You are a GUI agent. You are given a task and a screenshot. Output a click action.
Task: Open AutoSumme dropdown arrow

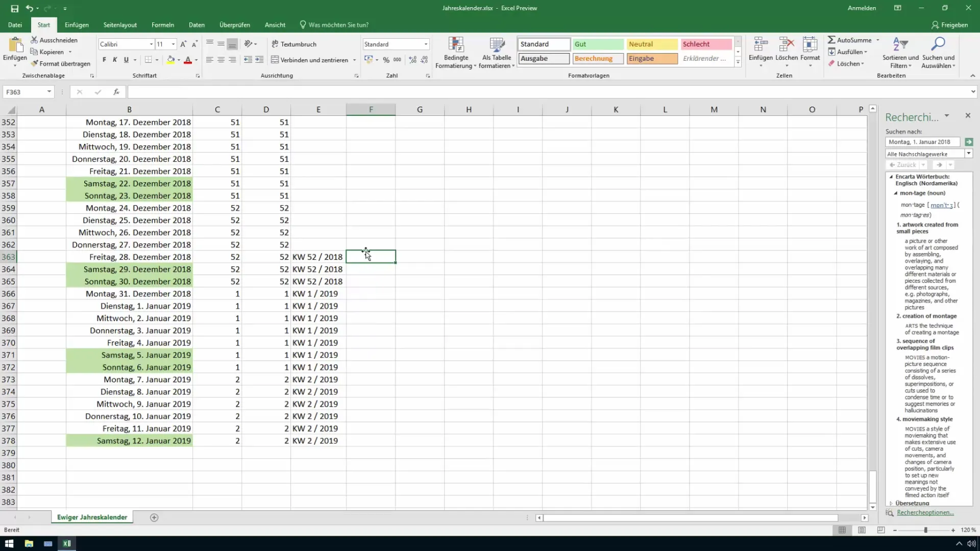click(x=878, y=40)
